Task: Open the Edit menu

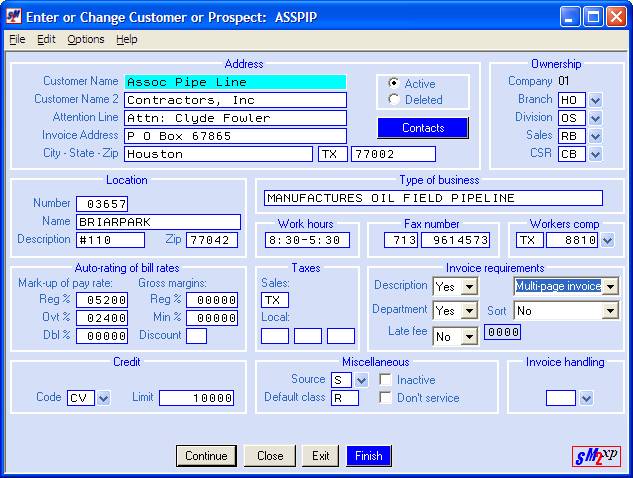Action: pos(46,39)
